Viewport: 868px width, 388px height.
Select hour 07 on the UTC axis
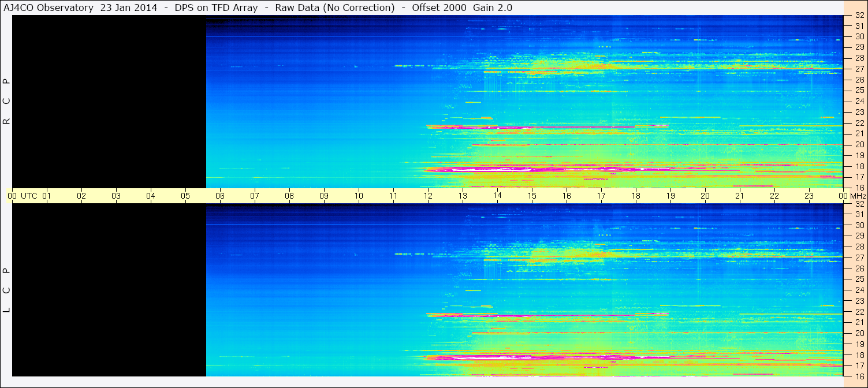(x=255, y=196)
